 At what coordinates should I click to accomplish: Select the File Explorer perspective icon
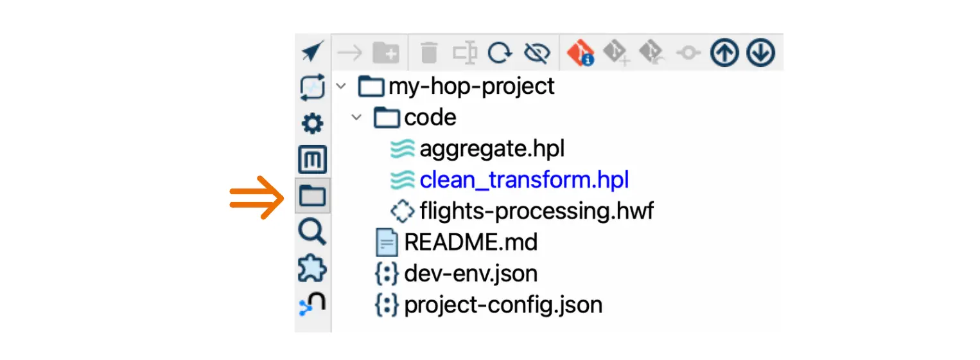[x=313, y=195]
